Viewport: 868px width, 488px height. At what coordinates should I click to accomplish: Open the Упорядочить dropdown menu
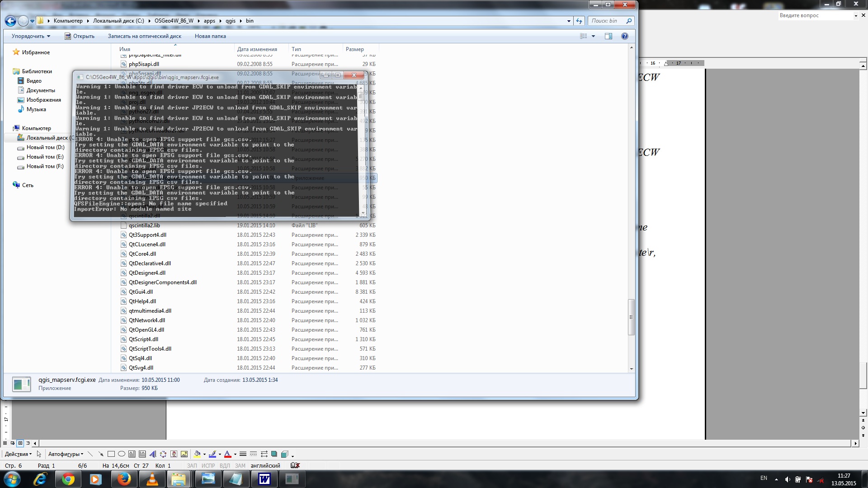pyautogui.click(x=31, y=36)
